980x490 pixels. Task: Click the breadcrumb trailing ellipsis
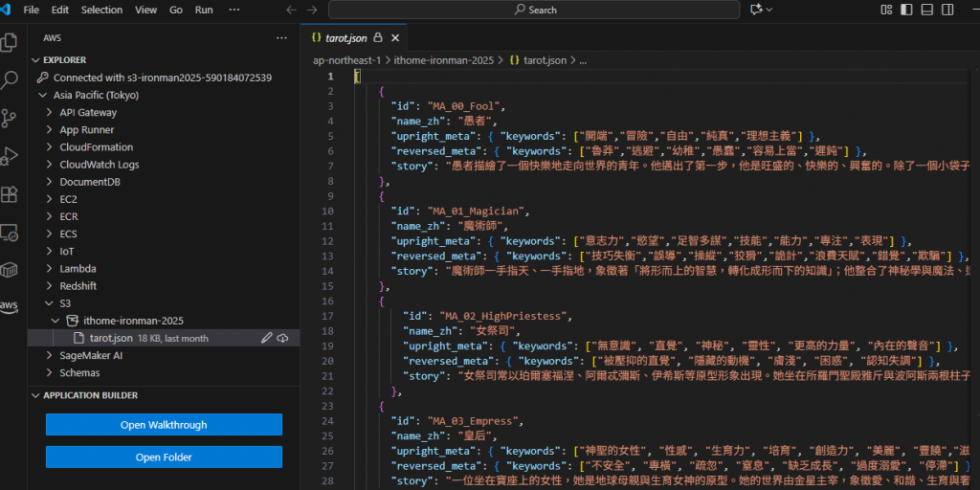tap(583, 60)
